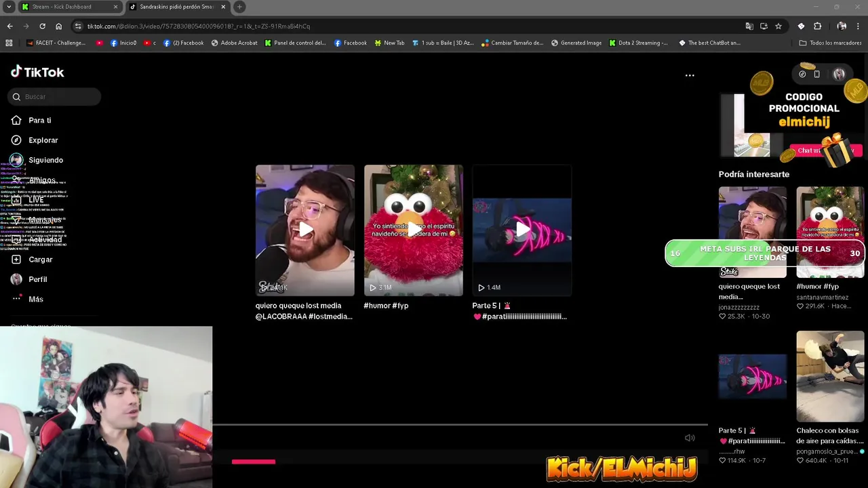Open the TikTok profile avatar menu
The image size is (868, 488).
point(839,75)
